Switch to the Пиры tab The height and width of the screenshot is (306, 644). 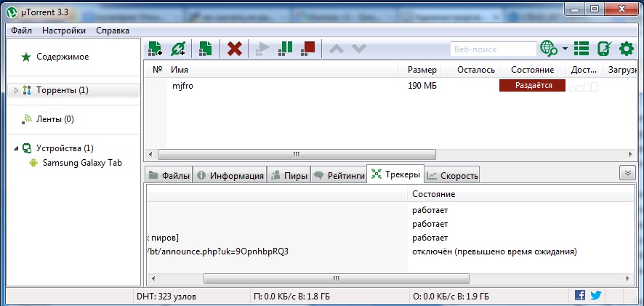click(288, 175)
